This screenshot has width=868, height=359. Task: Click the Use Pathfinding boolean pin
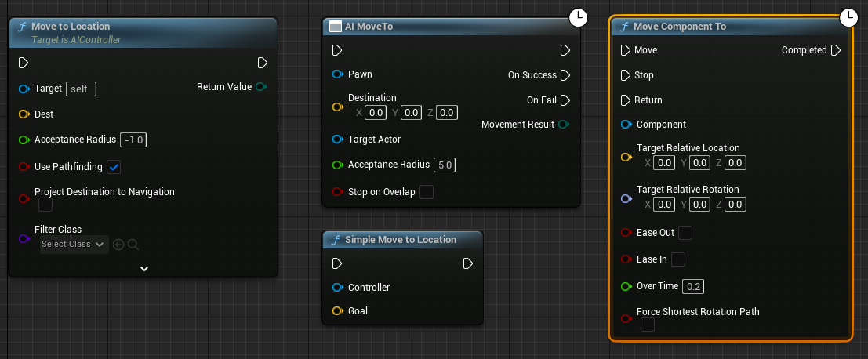(24, 166)
